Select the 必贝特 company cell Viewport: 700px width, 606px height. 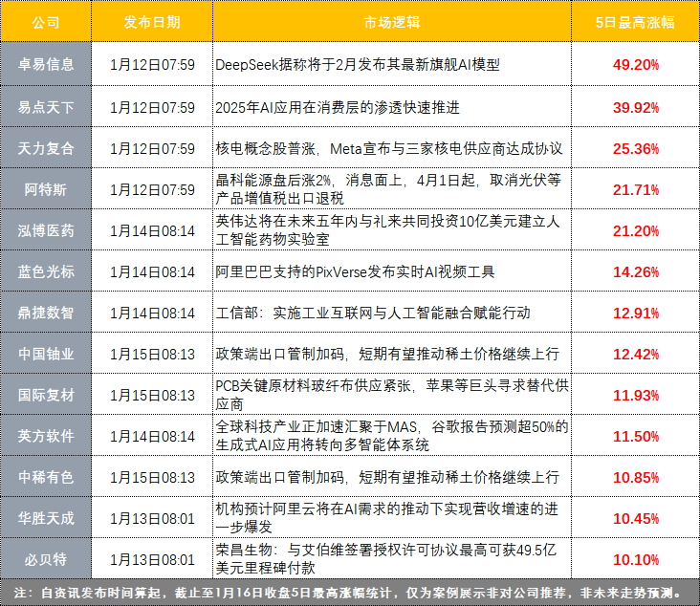(46, 558)
